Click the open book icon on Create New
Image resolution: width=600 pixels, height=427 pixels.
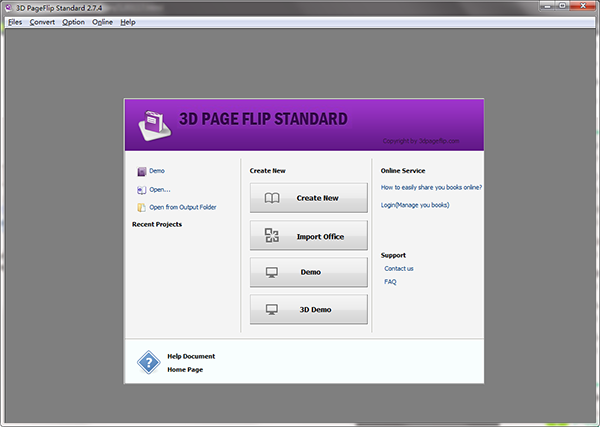coord(272,198)
